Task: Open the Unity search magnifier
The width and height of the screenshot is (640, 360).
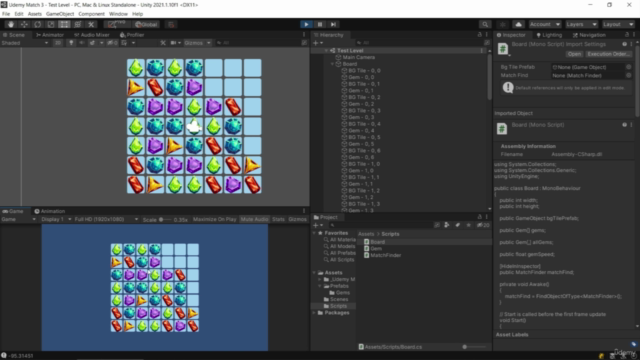Action: click(x=484, y=24)
